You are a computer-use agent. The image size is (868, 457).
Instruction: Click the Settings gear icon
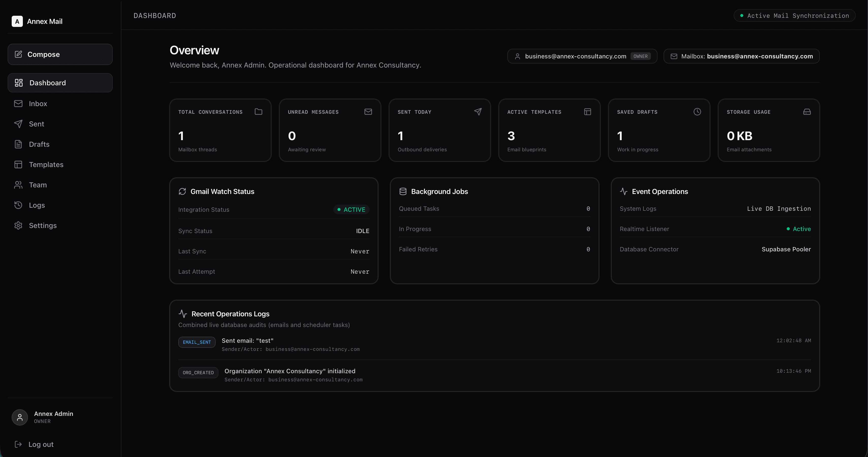click(x=18, y=225)
